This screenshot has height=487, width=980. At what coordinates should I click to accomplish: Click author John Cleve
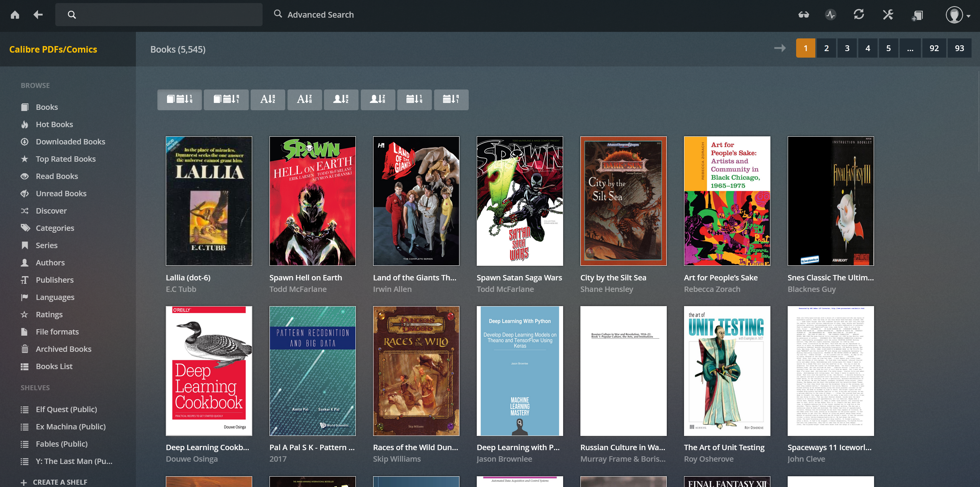806,459
